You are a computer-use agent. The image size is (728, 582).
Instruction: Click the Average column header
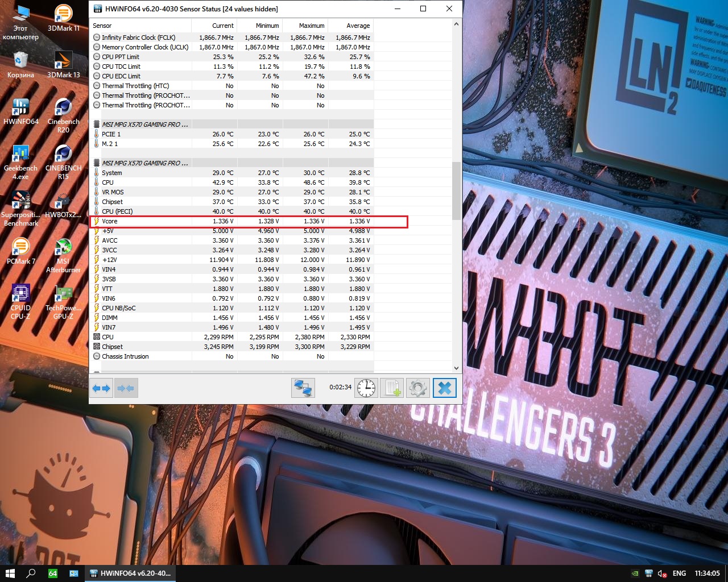[x=351, y=26]
